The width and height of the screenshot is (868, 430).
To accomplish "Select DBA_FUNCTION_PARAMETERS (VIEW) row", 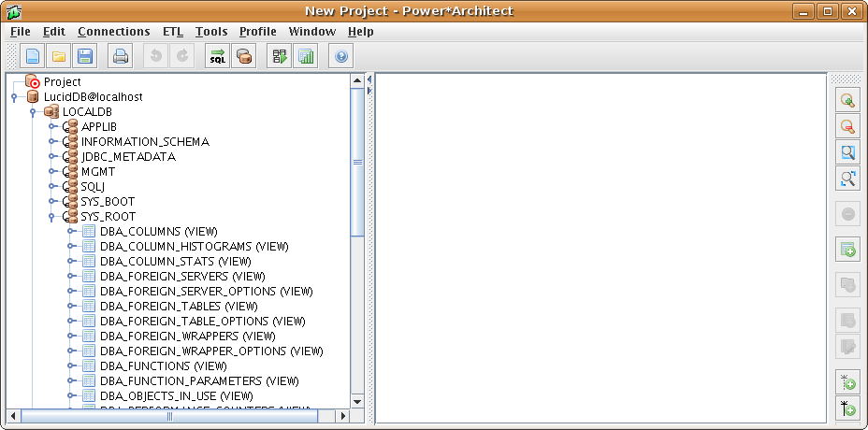I will [x=199, y=380].
